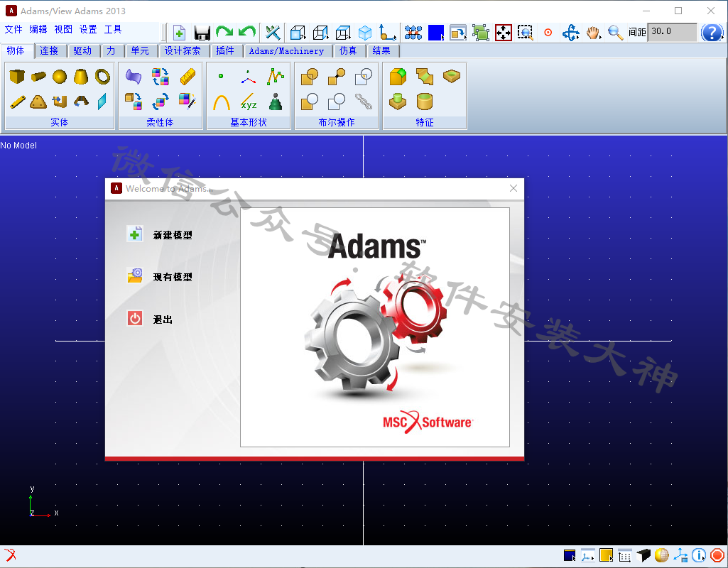Image resolution: width=728 pixels, height=568 pixels.
Task: Open the 视图 menu
Action: coord(63,29)
